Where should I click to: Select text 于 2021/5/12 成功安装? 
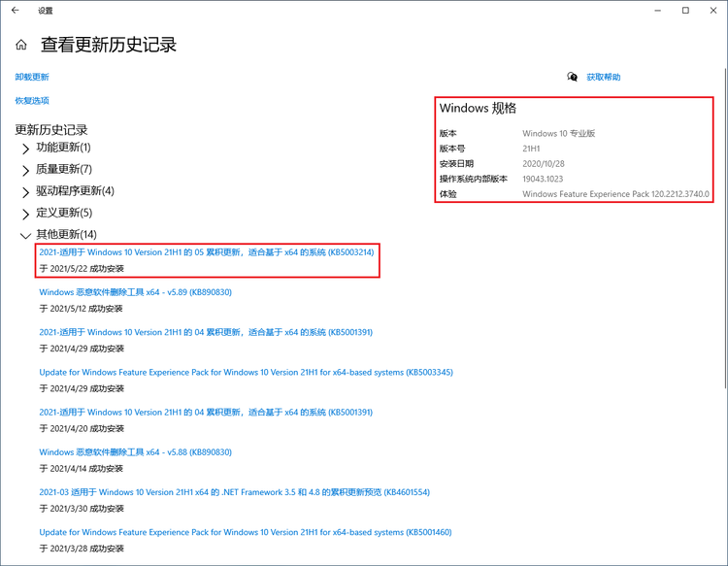81,309
